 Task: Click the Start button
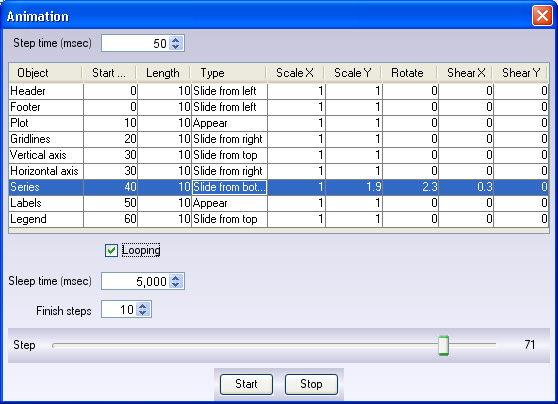[x=246, y=384]
